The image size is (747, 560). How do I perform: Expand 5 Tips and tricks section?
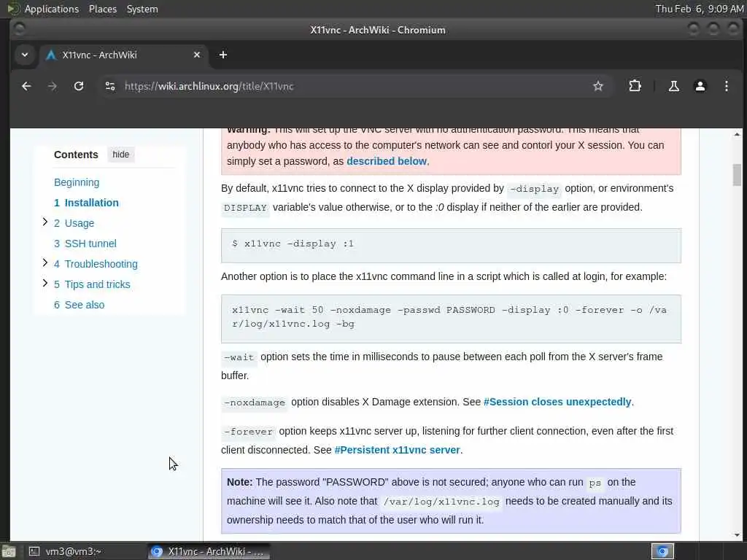44,284
